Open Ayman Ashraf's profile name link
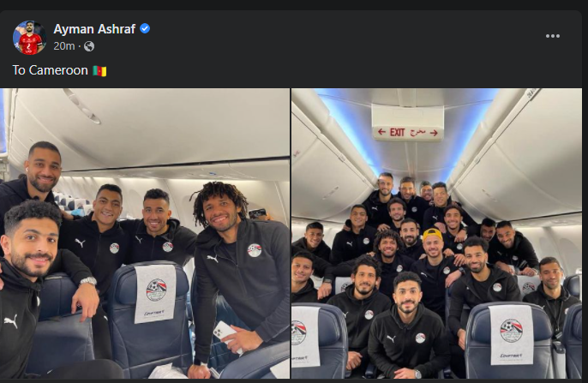 pos(94,29)
